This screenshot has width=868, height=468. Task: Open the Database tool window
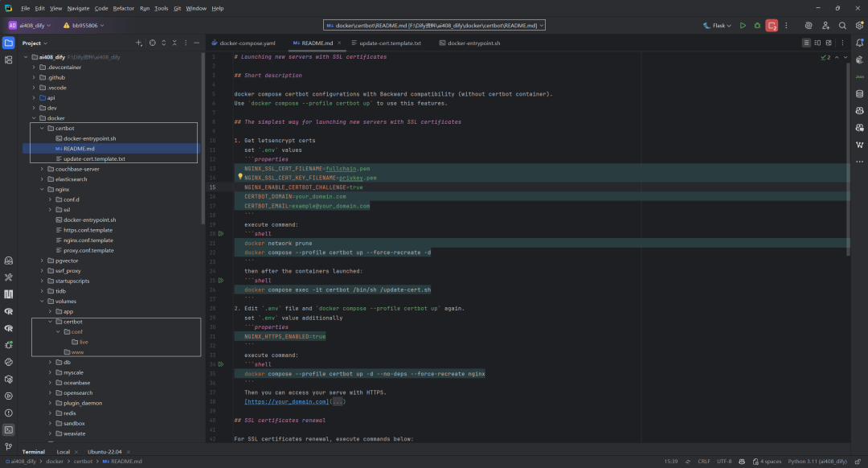pos(860,93)
